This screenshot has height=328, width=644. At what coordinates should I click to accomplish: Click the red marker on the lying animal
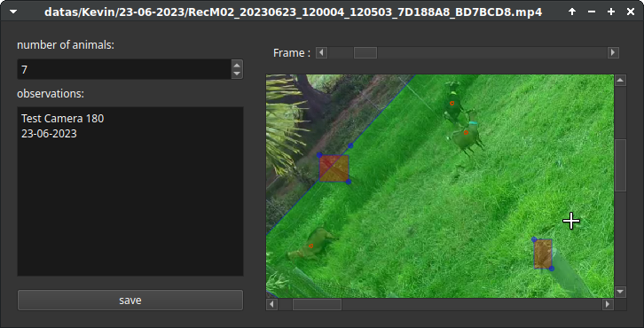[x=310, y=246]
